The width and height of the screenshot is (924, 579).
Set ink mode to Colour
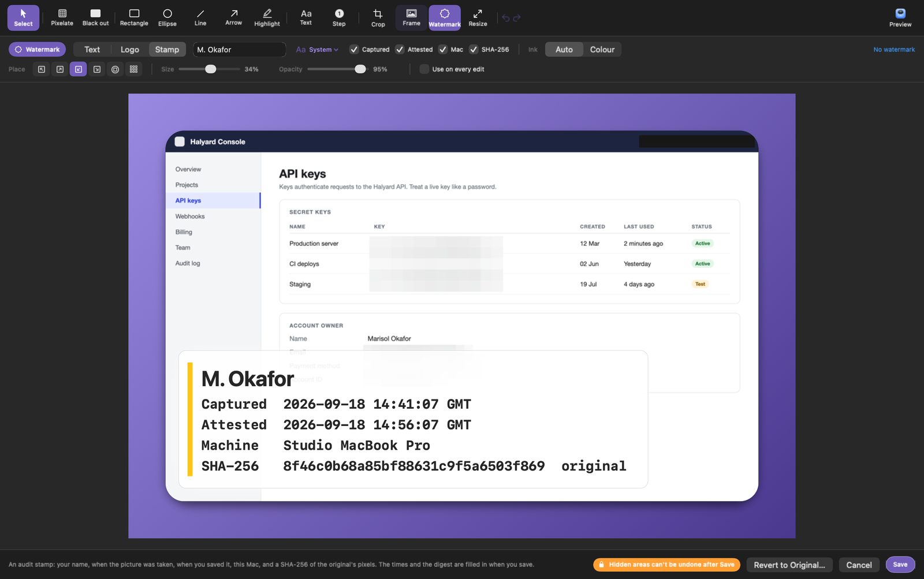[602, 50]
